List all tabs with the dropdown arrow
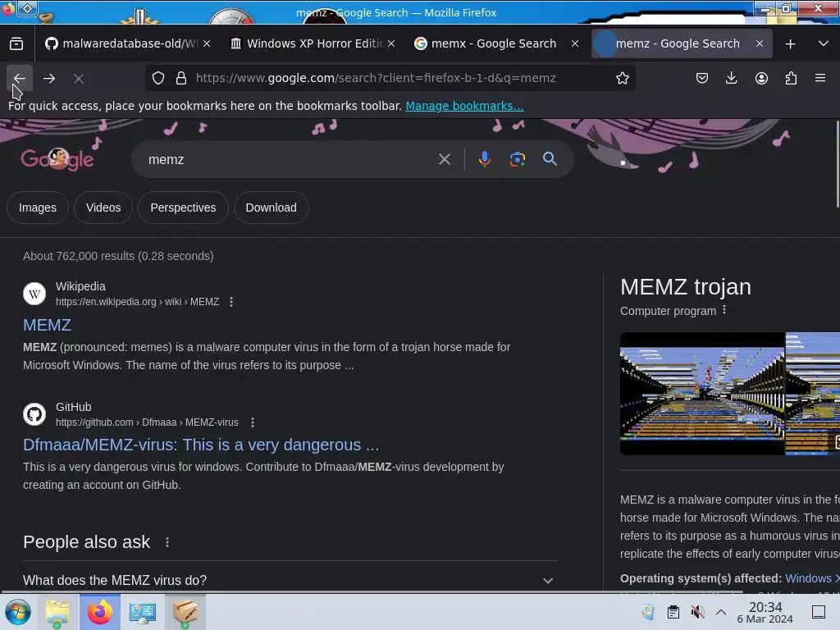The image size is (840, 630). (x=824, y=44)
